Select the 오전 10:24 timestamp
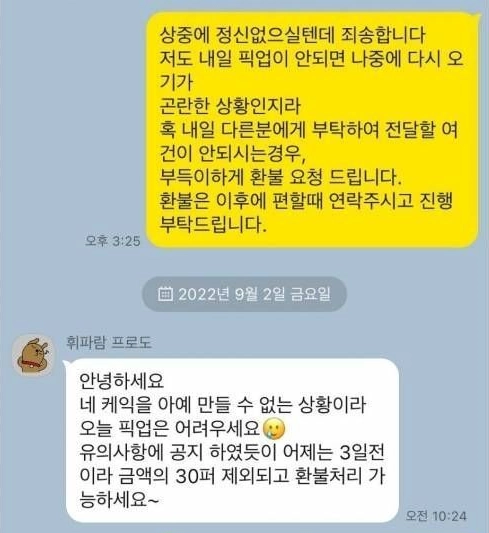Screen dimensions: 489x533 click(436, 516)
